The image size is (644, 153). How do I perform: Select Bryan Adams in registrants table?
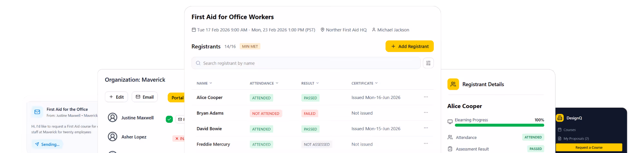coord(210,113)
